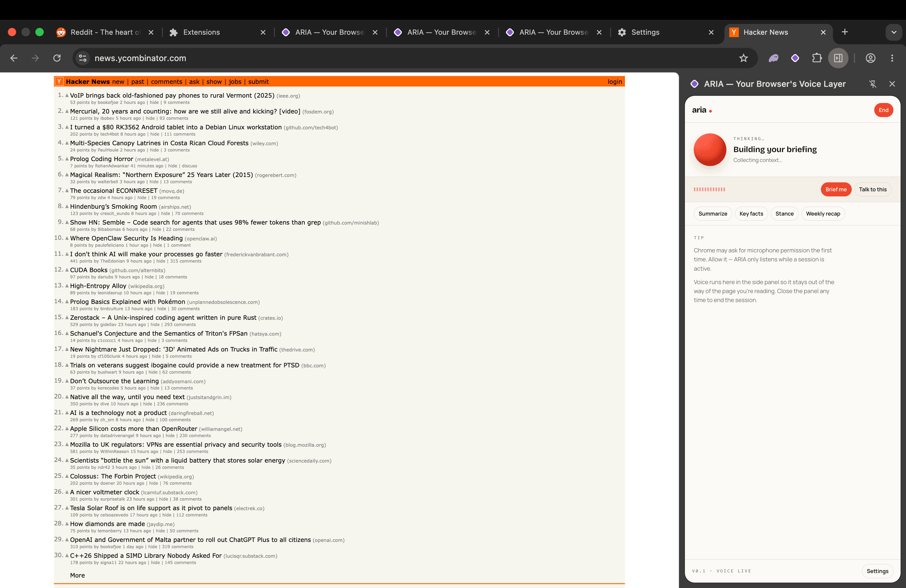Viewport: 906px width, 588px height.
Task: Select the Key facts chip
Action: click(x=751, y=213)
